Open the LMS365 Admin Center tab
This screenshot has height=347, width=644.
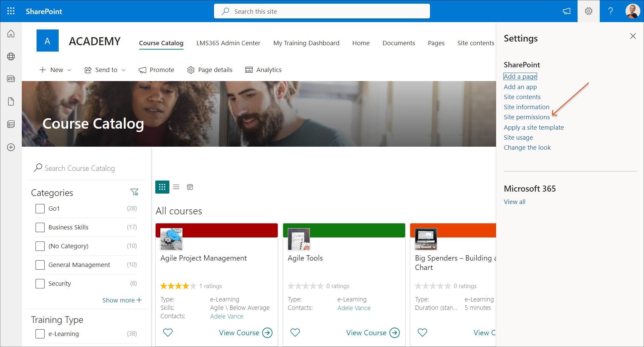(228, 43)
